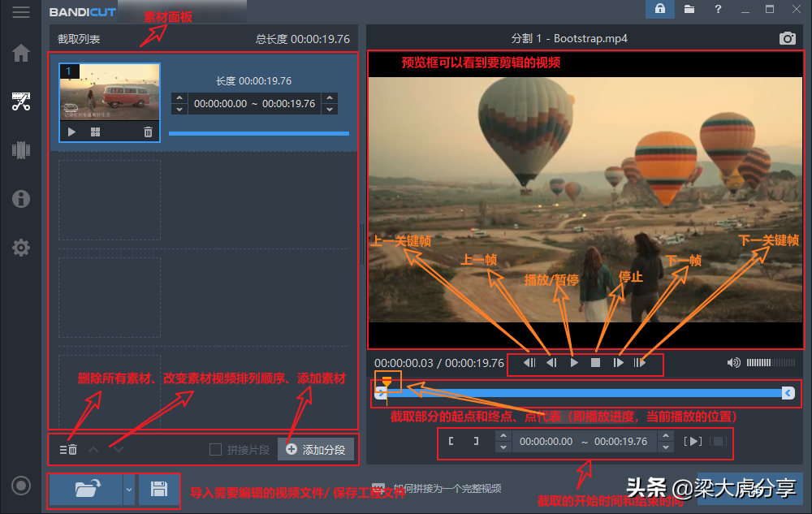The image size is (812, 514).
Task: Select the Cut mode scissors icon
Action: click(21, 102)
